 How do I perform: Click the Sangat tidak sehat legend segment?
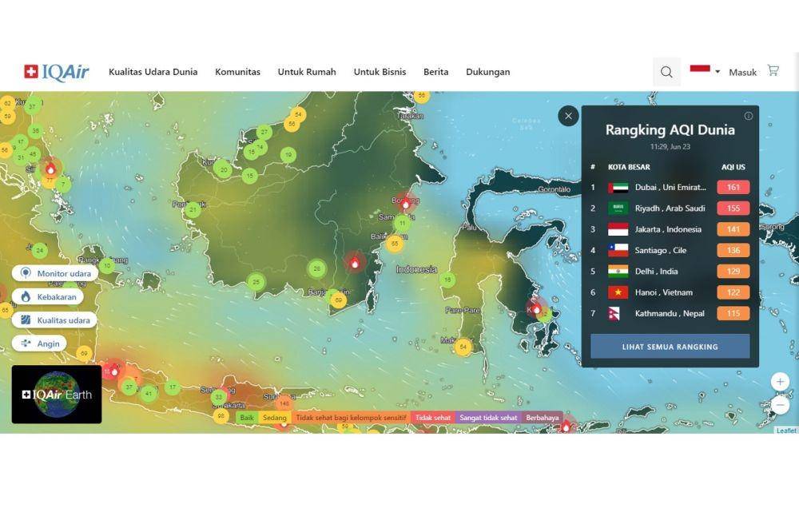click(488, 417)
